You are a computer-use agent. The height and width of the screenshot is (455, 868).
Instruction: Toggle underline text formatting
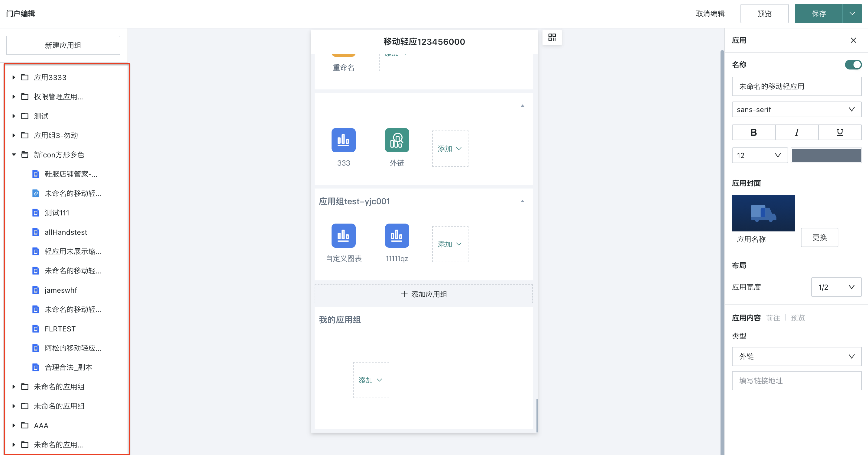tap(840, 132)
